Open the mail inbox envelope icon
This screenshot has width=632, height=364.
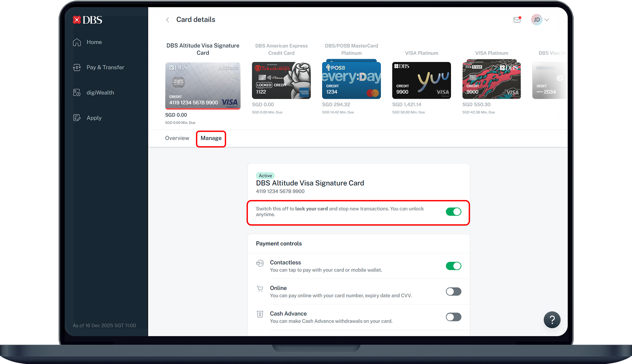pyautogui.click(x=517, y=20)
